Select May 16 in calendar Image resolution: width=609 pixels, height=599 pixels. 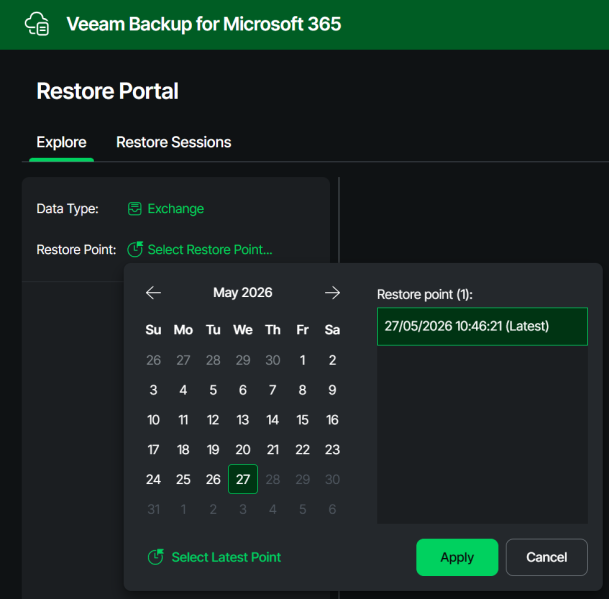[x=332, y=420]
